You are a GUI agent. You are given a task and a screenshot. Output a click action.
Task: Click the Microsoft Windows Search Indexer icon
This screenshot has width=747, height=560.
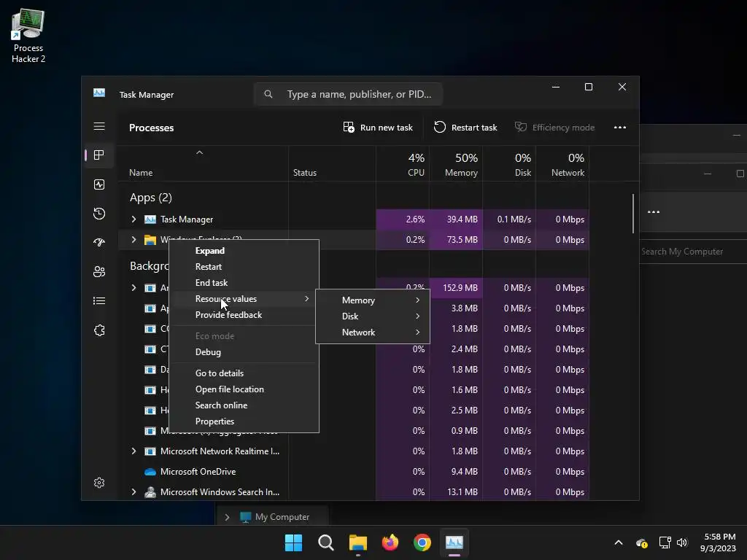coord(150,492)
